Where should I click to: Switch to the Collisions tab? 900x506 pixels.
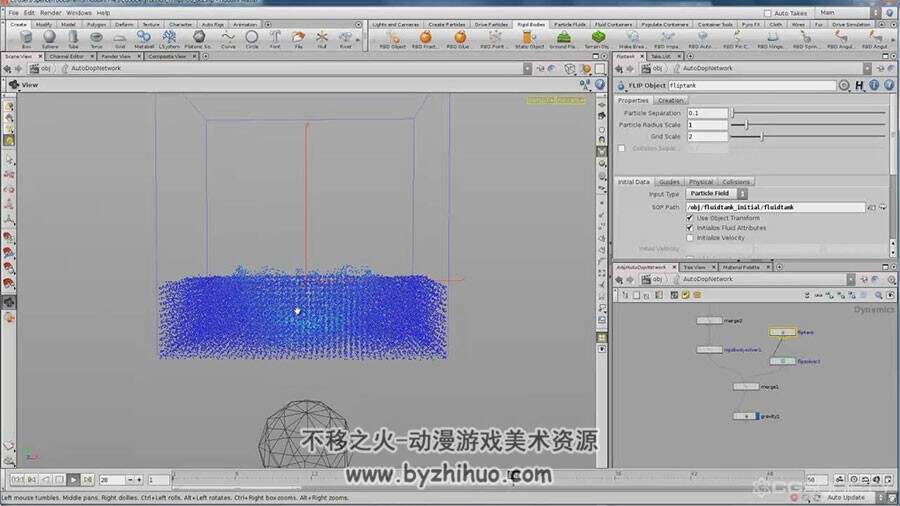click(736, 182)
